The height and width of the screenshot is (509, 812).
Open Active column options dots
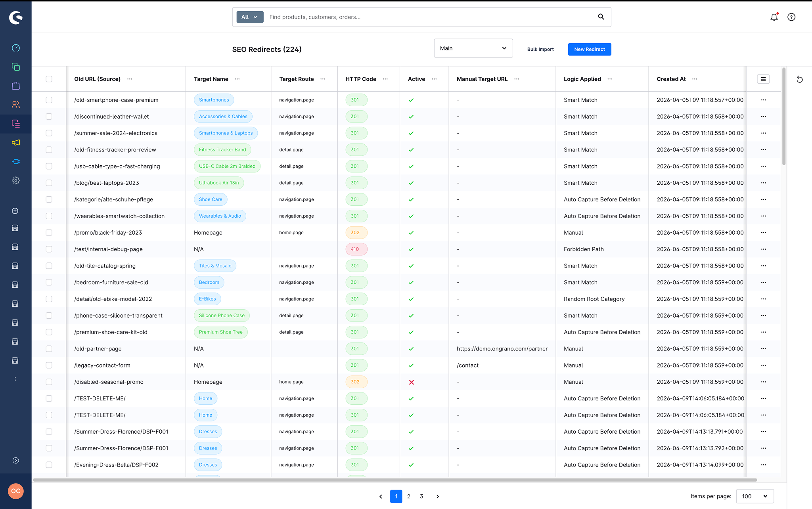434,79
